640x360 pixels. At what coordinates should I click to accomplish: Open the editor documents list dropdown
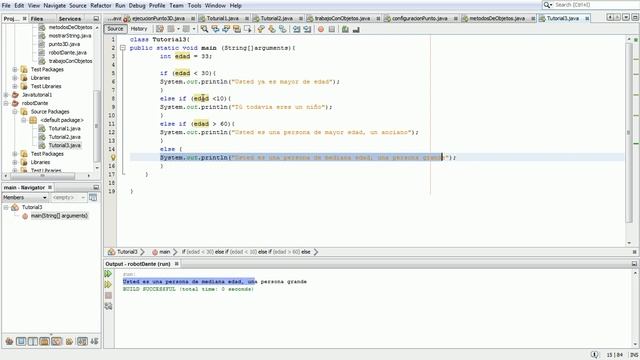[626, 18]
